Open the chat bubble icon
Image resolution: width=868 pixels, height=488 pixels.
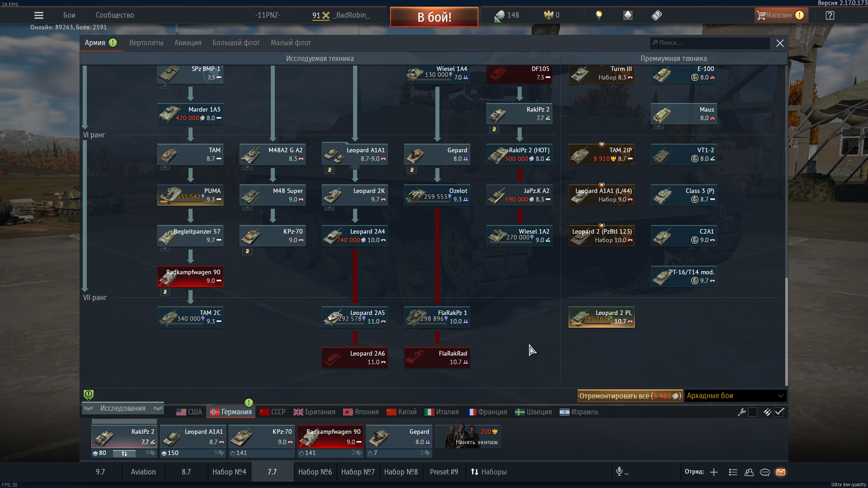point(765,472)
